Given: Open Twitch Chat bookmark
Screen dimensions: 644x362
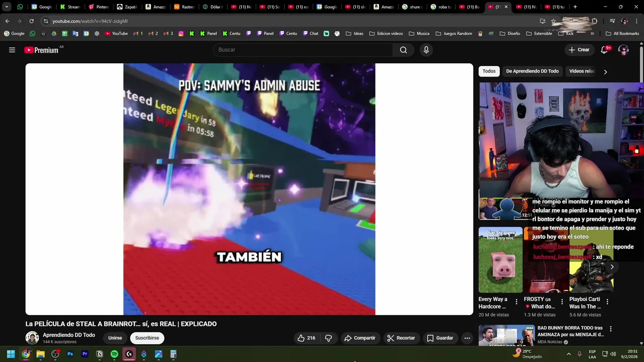Looking at the screenshot, I should pyautogui.click(x=310, y=34).
